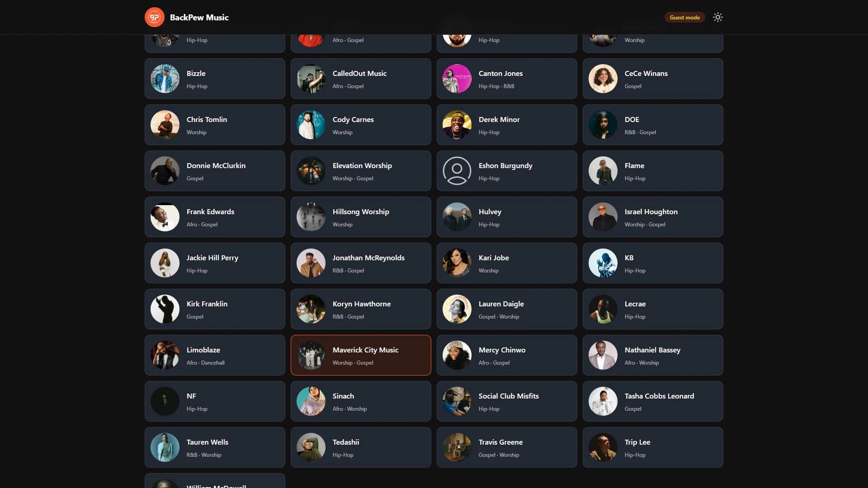Select KB's blue avatar

tap(603, 263)
